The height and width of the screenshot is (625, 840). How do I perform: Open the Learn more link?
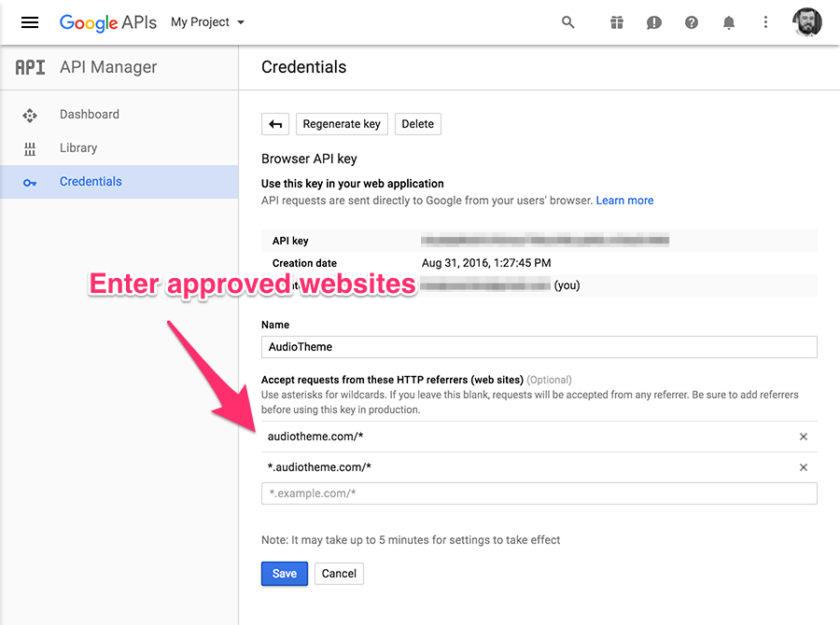(624, 200)
